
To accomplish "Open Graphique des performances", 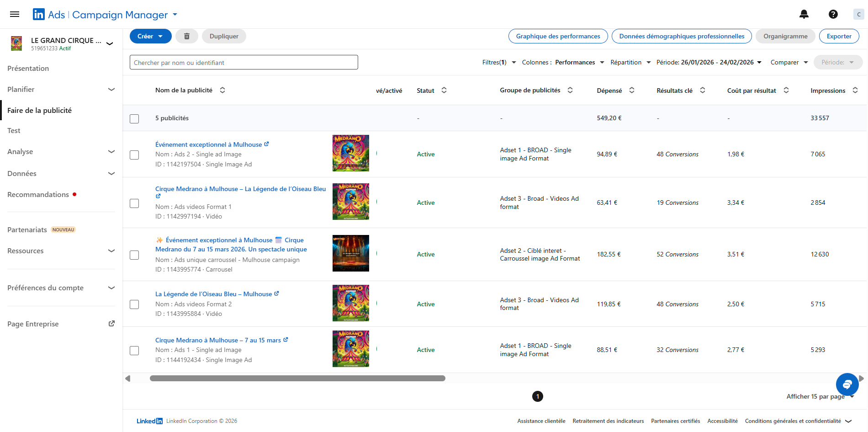I will tap(558, 36).
